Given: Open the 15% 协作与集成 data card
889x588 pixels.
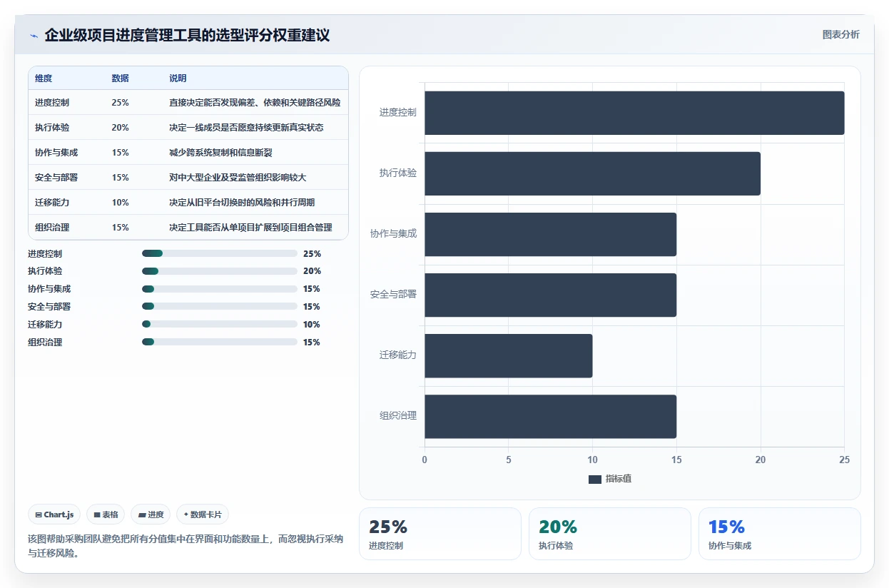Looking at the screenshot, I should [780, 534].
